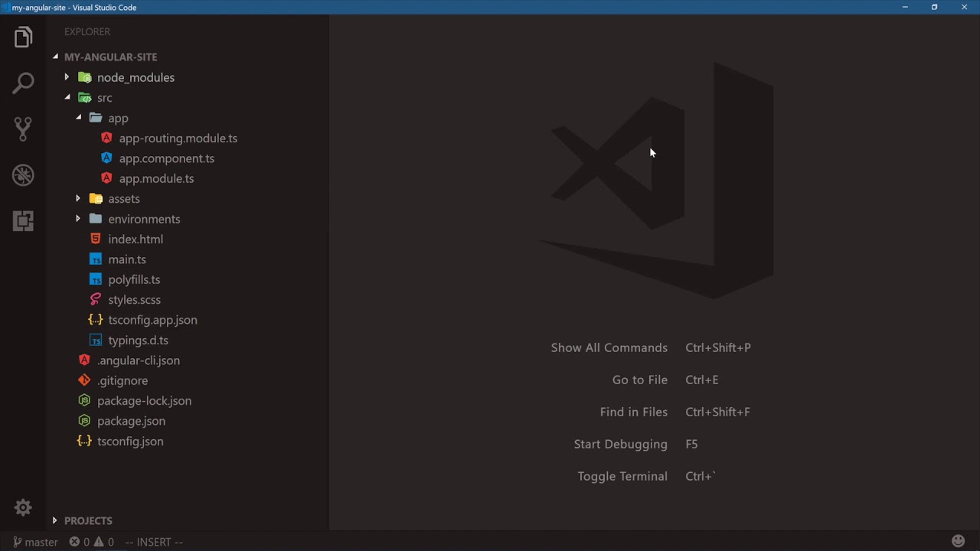
Task: Open the file app-routing.module.ts
Action: [x=178, y=139]
